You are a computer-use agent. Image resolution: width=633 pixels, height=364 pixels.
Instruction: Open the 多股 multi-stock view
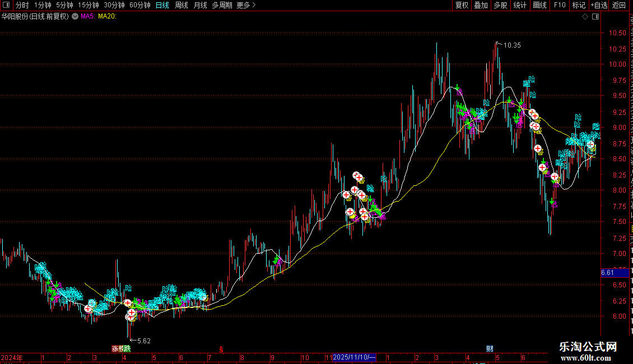click(x=500, y=5)
